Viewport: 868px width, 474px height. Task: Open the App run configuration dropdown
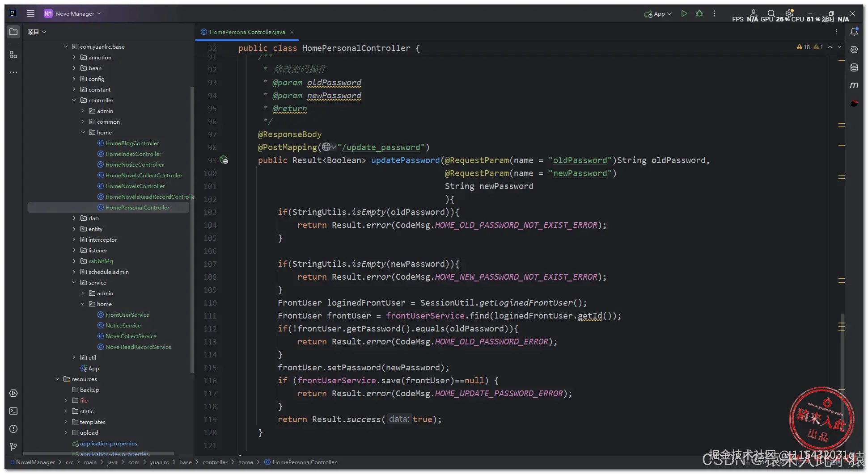[x=658, y=13]
